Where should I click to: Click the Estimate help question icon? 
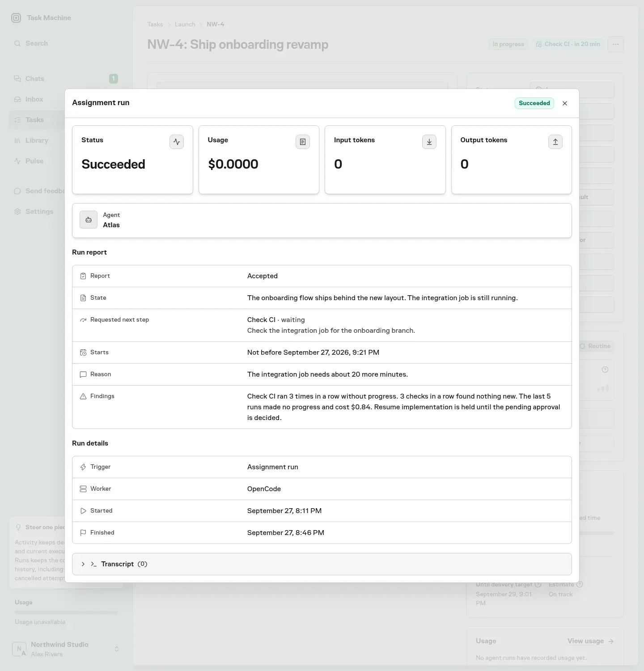(x=580, y=584)
